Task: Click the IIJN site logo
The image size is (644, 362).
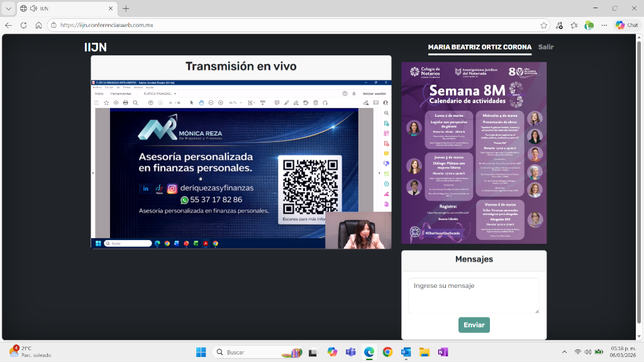Action: (x=96, y=47)
